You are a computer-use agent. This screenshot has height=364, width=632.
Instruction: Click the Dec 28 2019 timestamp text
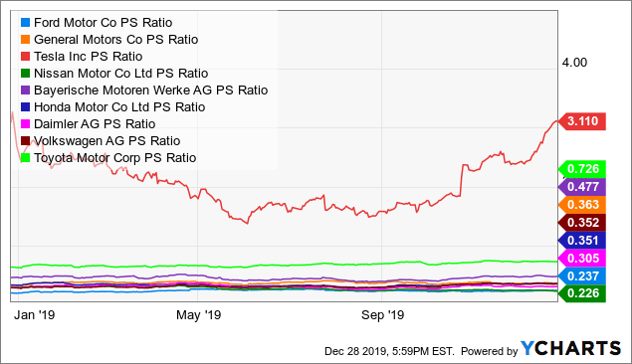389,351
